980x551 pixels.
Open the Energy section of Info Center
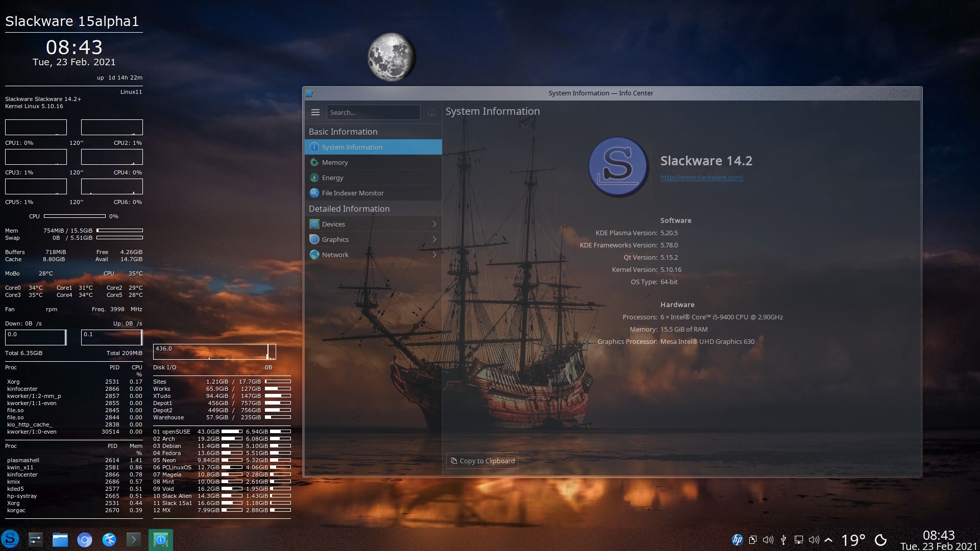(x=333, y=178)
